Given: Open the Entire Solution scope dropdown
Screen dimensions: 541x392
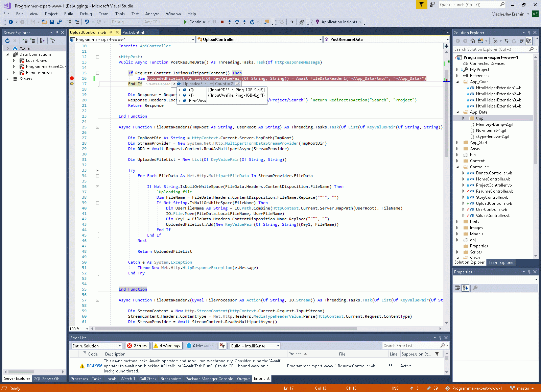Looking at the screenshot, I should point(96,346).
